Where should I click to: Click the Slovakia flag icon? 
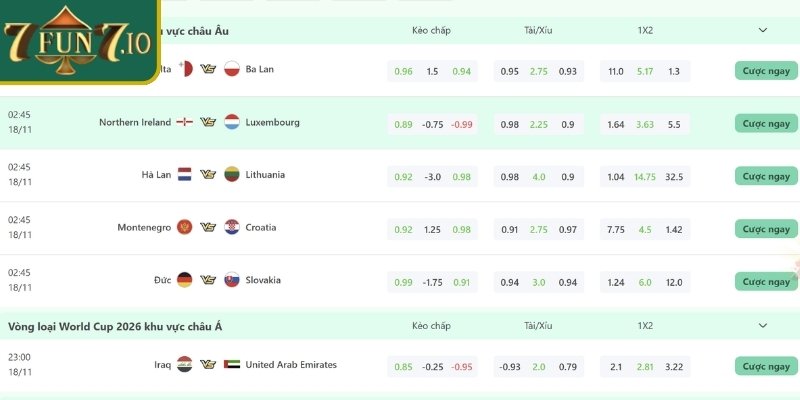[x=232, y=280]
